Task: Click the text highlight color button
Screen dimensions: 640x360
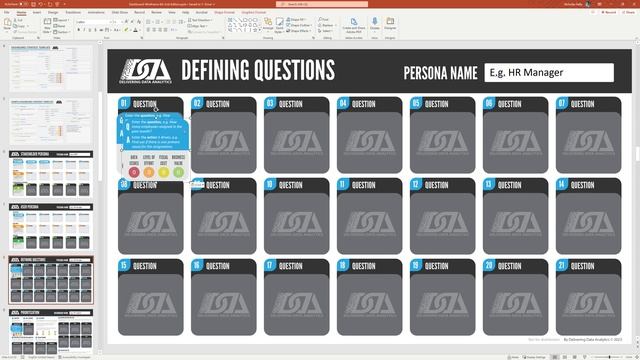Action: [127, 30]
